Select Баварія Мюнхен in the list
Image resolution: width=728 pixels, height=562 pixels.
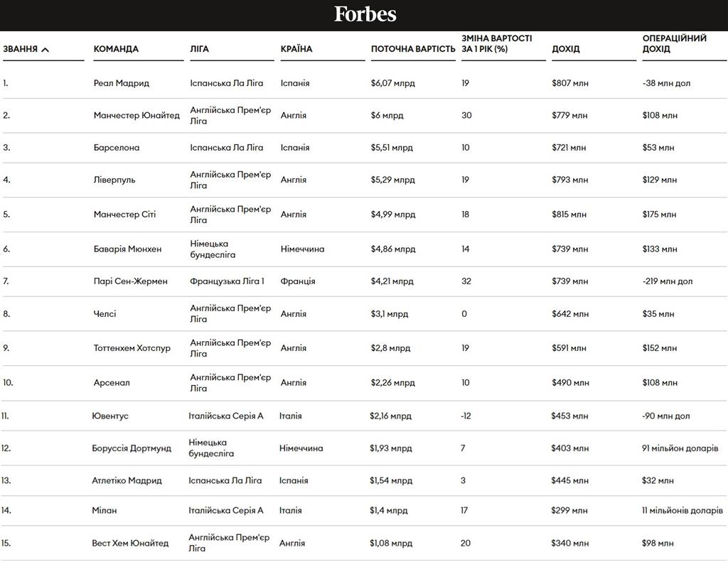(127, 249)
